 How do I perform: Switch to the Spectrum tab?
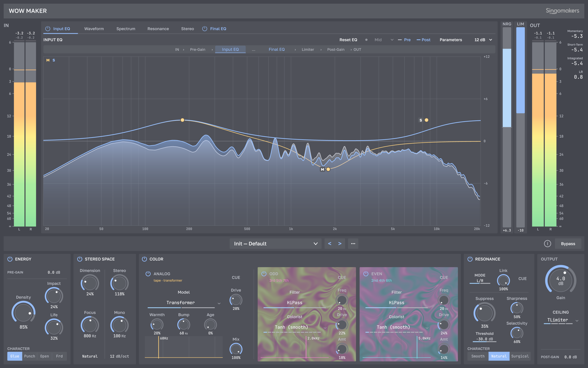(126, 29)
